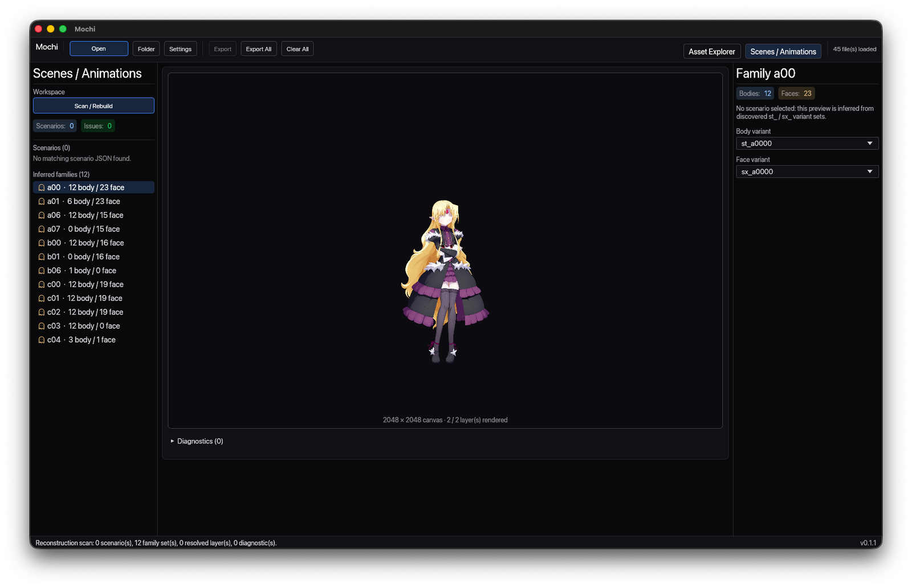Select family a01 · 6 body / 23 face
The height and width of the screenshot is (588, 912).
coord(93,201)
